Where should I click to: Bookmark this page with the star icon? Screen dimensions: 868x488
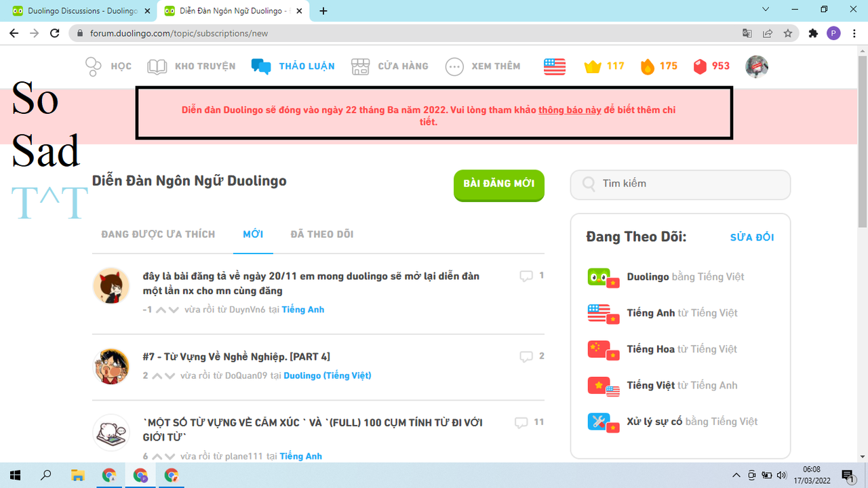coord(787,33)
